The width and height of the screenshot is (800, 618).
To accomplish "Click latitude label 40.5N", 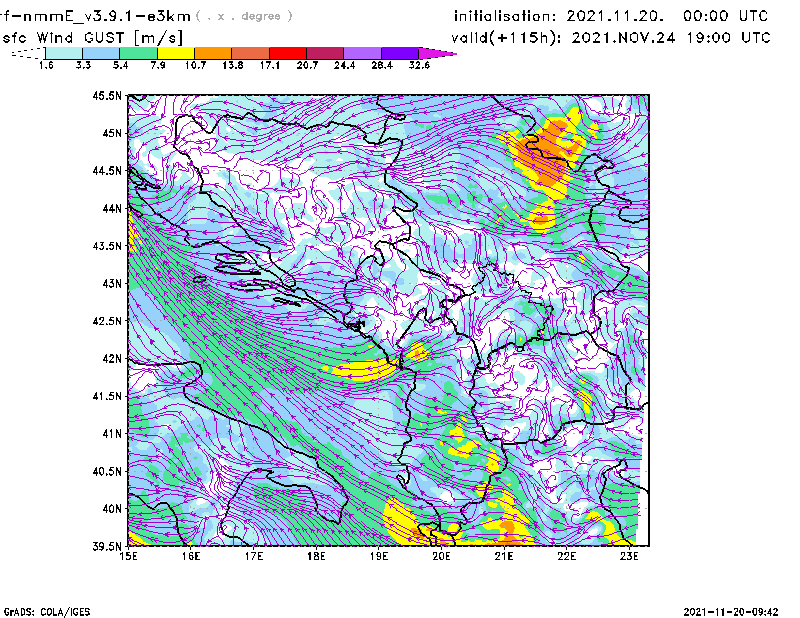I will [108, 472].
